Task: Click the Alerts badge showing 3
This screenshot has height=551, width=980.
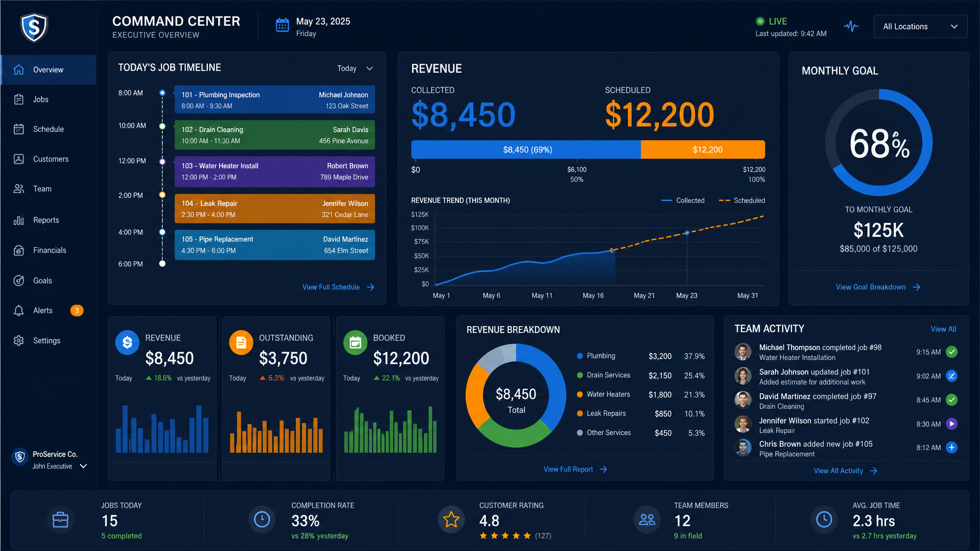Action: tap(77, 310)
